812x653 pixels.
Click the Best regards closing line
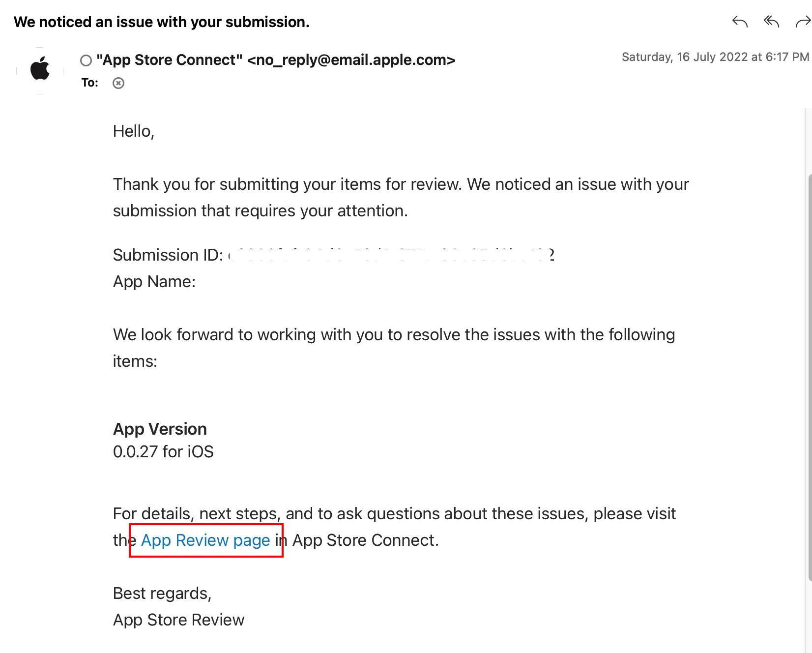pyautogui.click(x=162, y=593)
